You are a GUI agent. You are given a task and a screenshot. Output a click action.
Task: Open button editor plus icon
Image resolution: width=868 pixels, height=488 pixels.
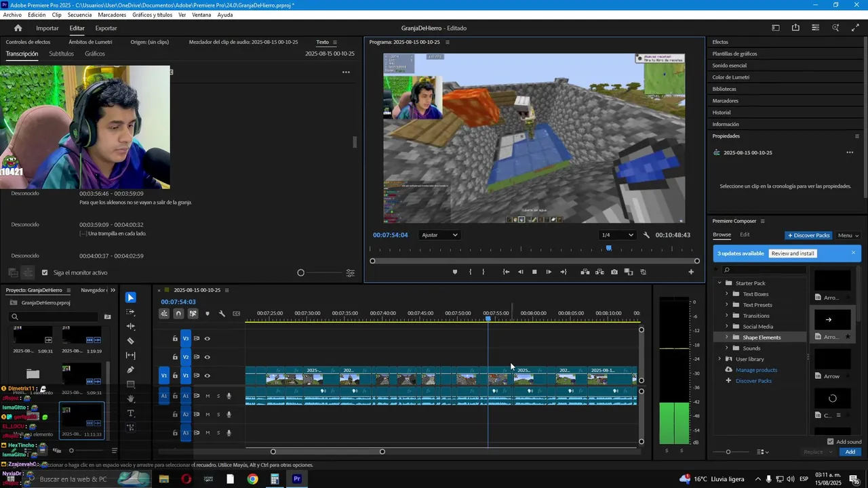[x=691, y=272]
